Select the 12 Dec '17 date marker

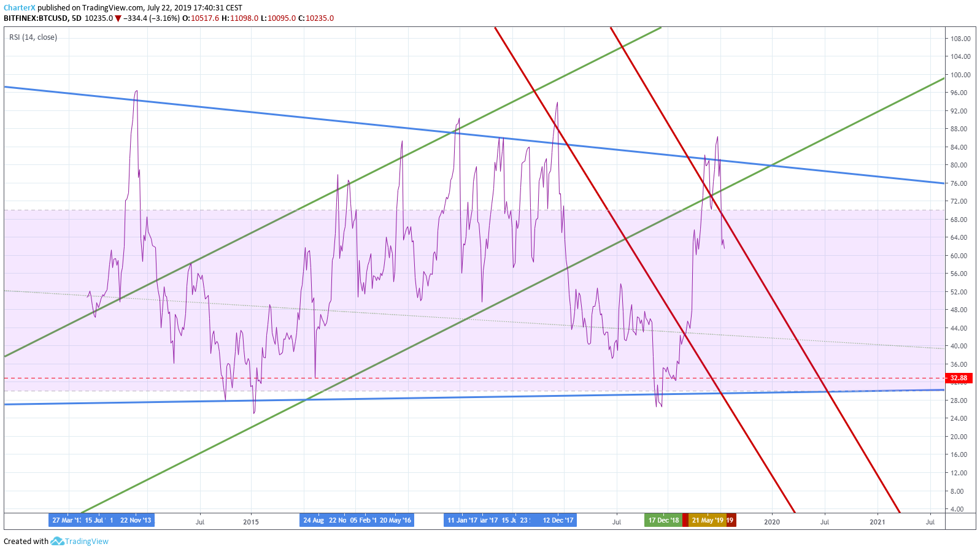(558, 520)
